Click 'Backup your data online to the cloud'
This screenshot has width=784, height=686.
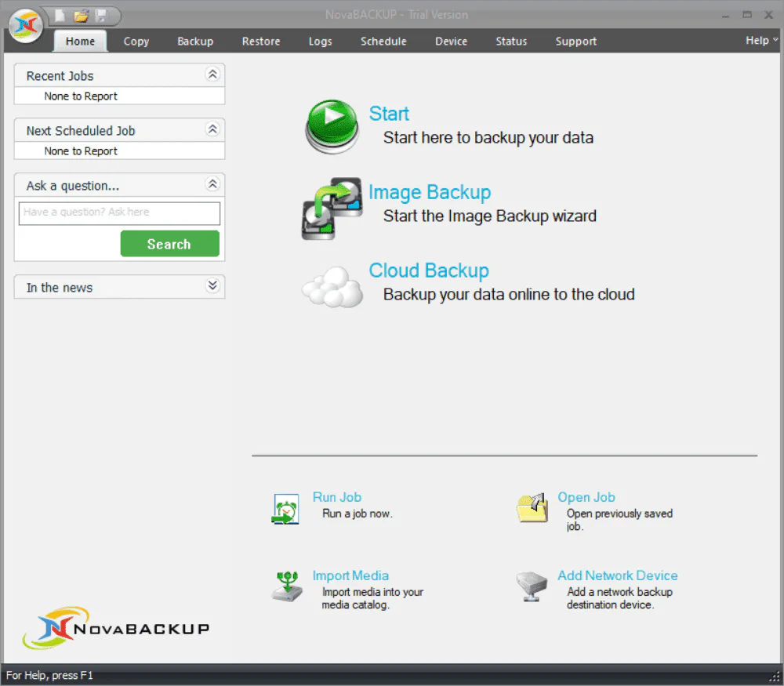click(509, 295)
